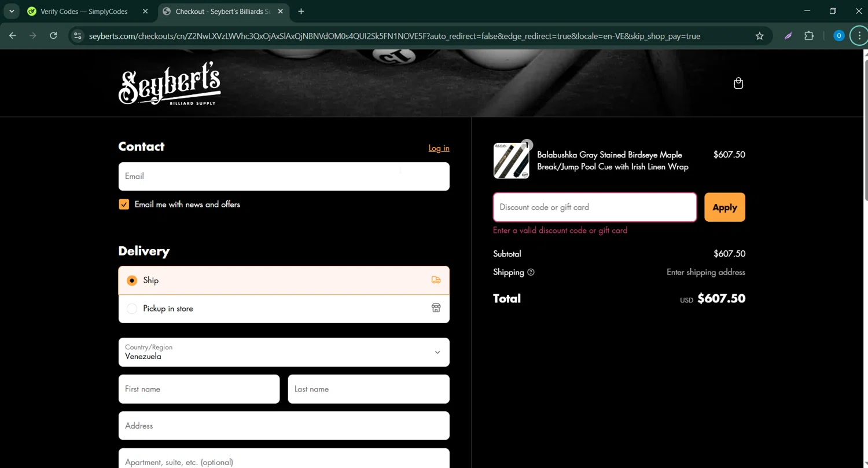This screenshot has height=468, width=868.
Task: Click the purple feather extension icon
Action: point(788,36)
